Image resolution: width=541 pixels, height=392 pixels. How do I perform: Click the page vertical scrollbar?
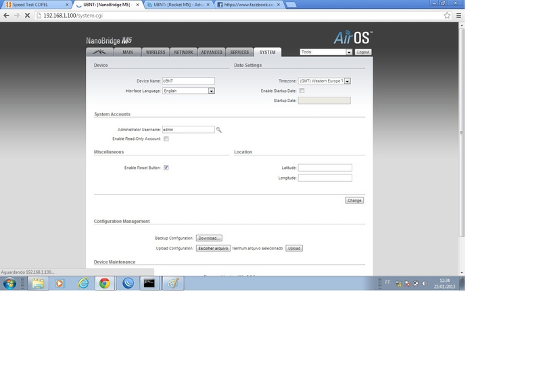462,132
